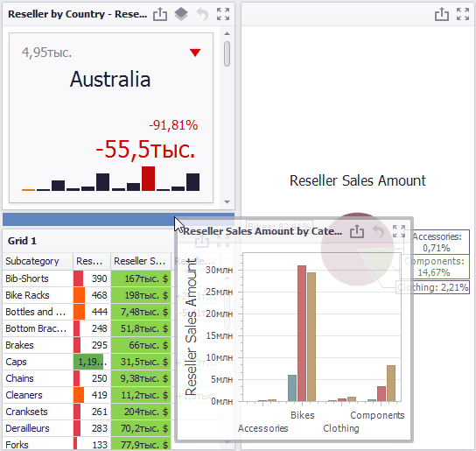Image resolution: width=476 pixels, height=451 pixels.
Task: Click the cards scrollbar up arrow
Action: click(227, 33)
